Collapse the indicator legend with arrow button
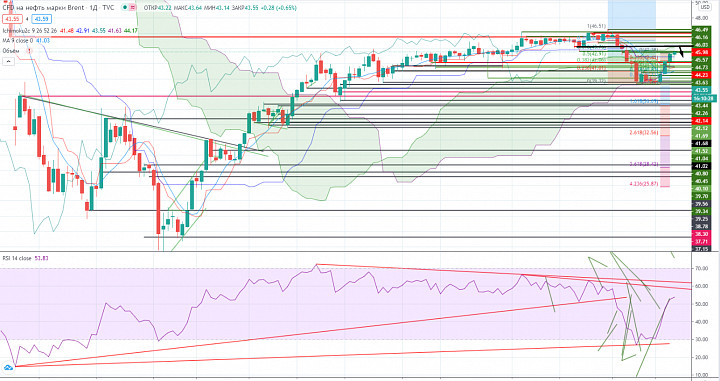The image size is (720, 381). tap(8, 61)
